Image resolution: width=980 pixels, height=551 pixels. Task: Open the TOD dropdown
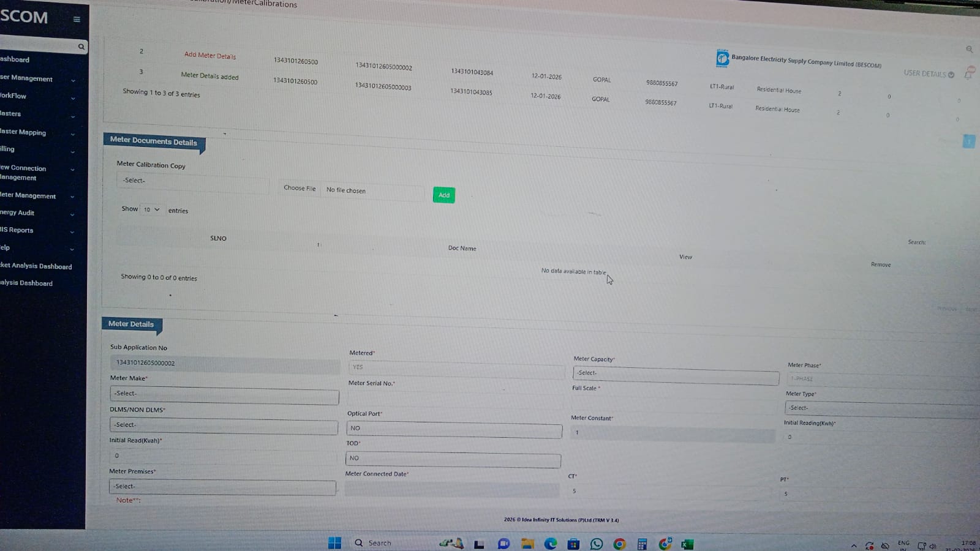click(x=453, y=459)
